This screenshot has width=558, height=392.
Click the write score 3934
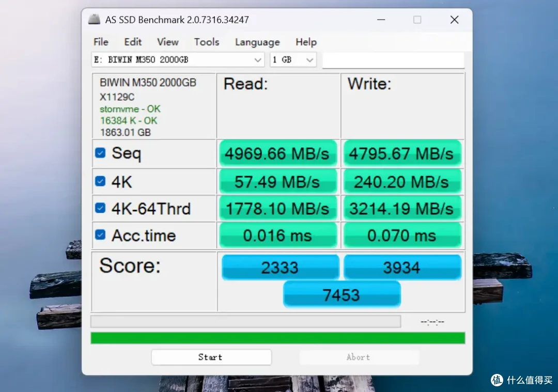[x=402, y=267]
